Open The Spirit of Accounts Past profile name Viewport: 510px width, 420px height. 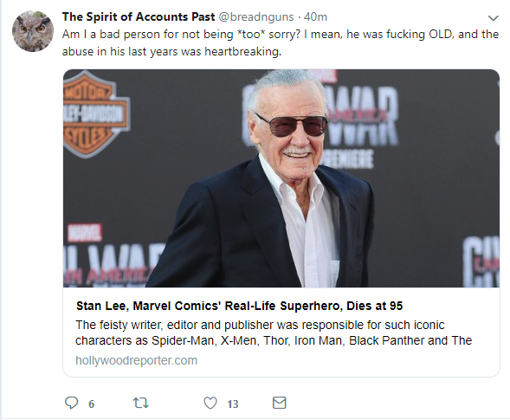coord(139,16)
